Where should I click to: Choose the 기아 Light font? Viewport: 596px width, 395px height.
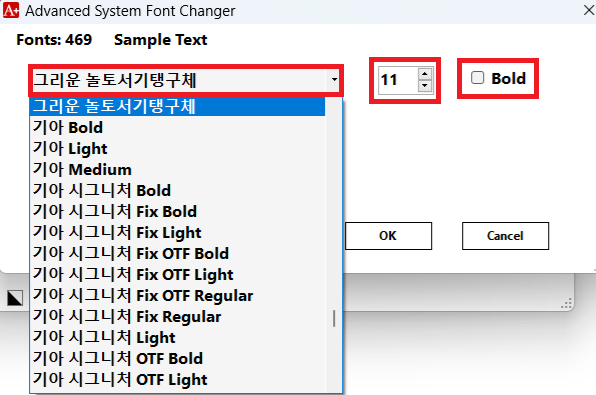pos(178,148)
